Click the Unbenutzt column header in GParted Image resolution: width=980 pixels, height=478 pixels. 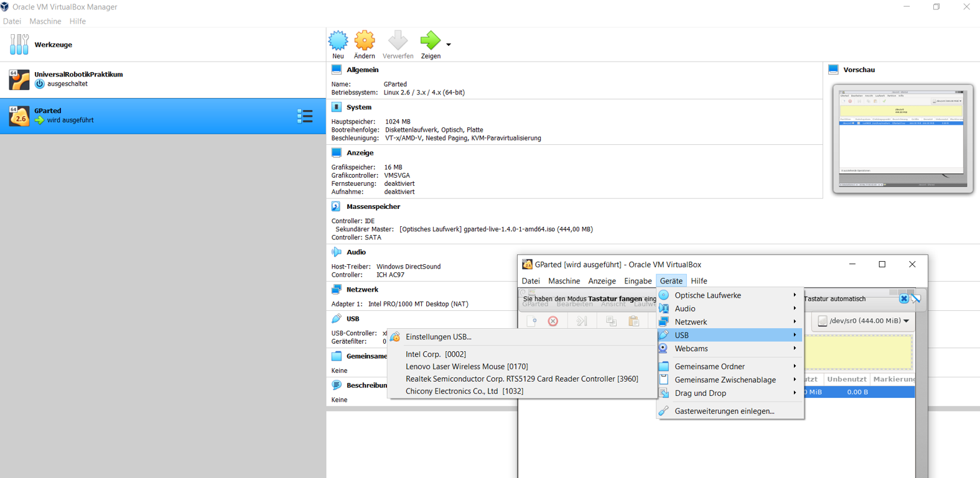click(846, 379)
